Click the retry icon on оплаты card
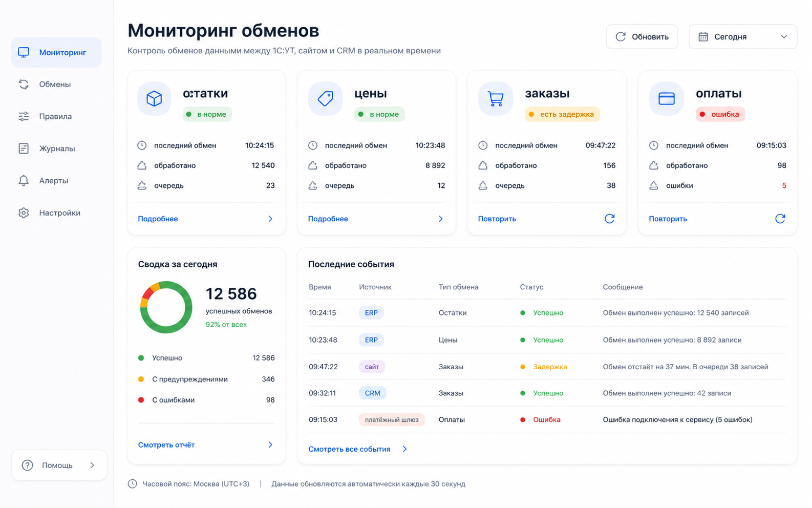 coord(780,219)
